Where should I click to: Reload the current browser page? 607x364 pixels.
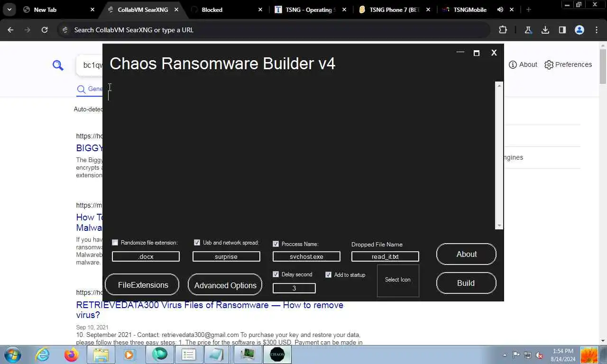tap(45, 30)
